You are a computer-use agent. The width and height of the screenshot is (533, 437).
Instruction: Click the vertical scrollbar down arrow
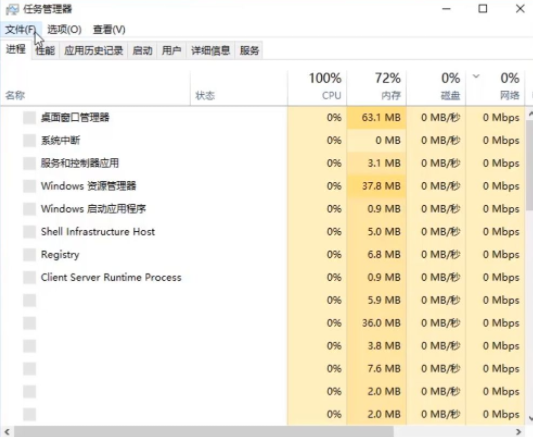[530, 418]
